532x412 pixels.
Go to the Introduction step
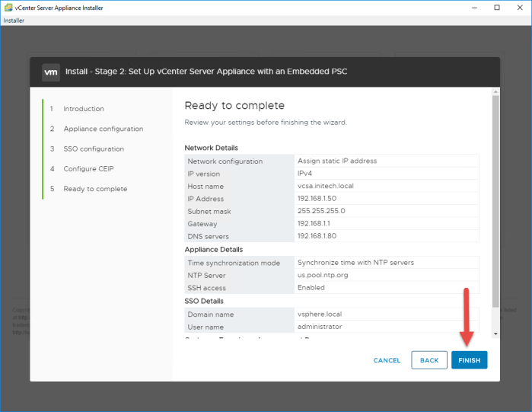[x=83, y=109]
